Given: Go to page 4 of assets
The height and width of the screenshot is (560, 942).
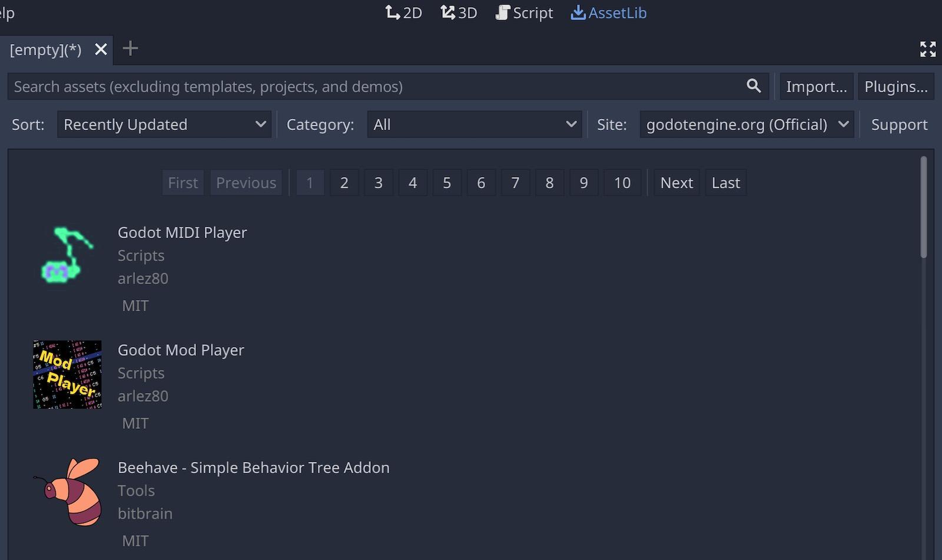Looking at the screenshot, I should 413,182.
